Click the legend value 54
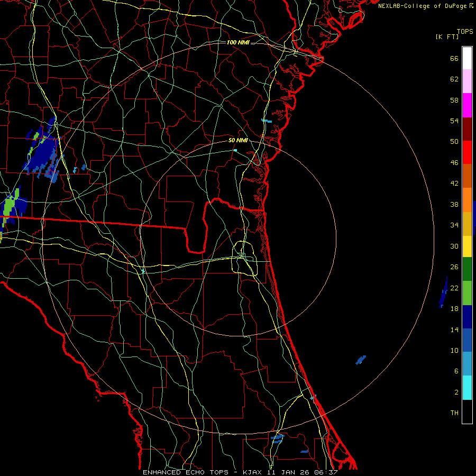The height and width of the screenshot is (476, 476). pyautogui.click(x=454, y=121)
